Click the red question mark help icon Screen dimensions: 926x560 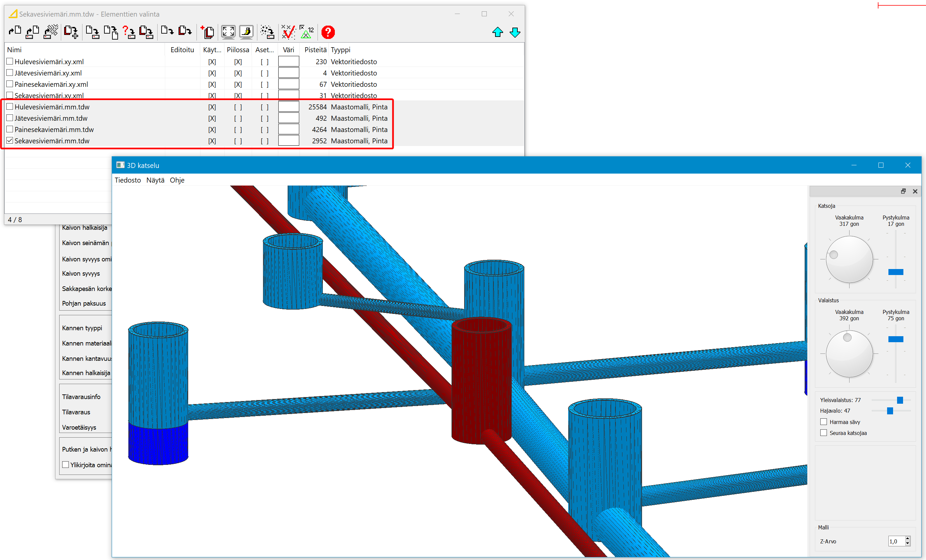click(328, 32)
